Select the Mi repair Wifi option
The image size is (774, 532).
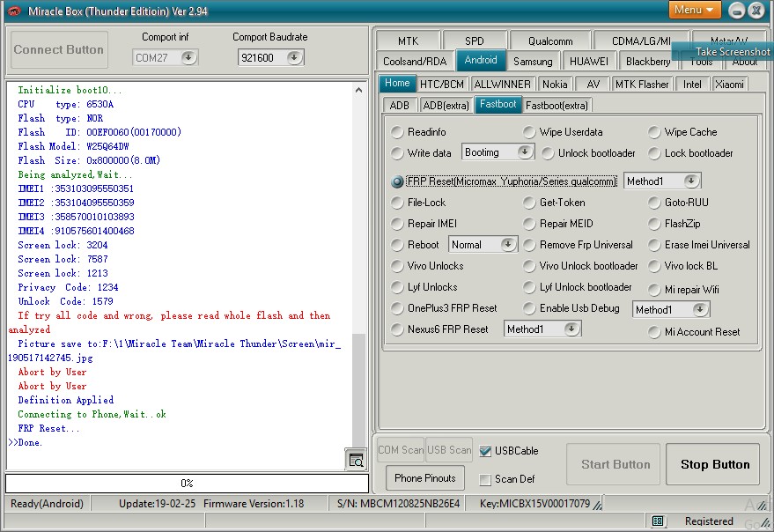tap(683, 290)
